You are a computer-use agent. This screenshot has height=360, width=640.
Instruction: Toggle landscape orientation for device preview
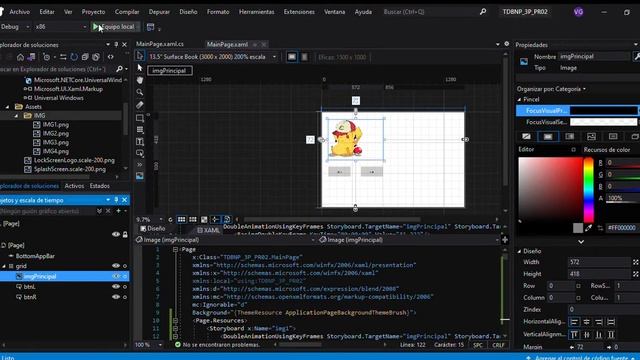tap(292, 57)
